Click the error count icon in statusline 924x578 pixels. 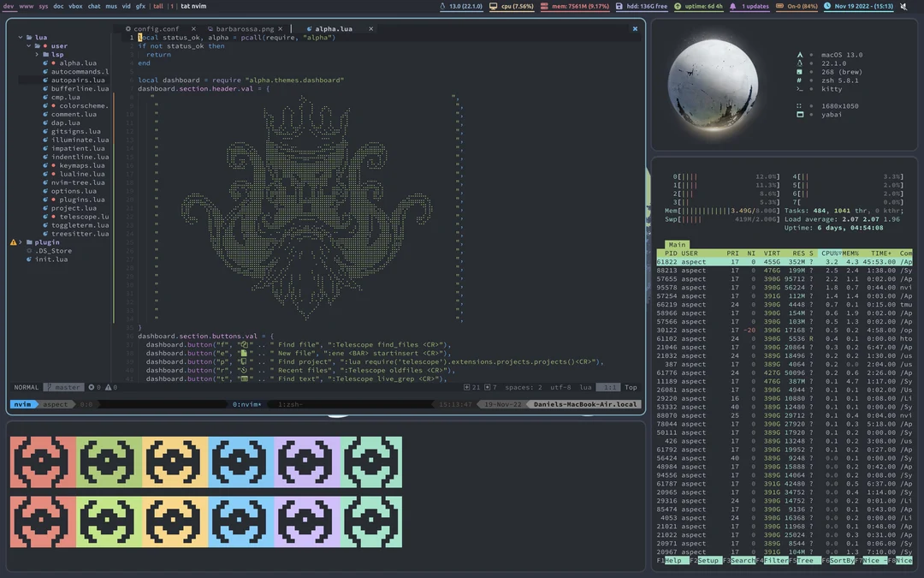(92, 388)
